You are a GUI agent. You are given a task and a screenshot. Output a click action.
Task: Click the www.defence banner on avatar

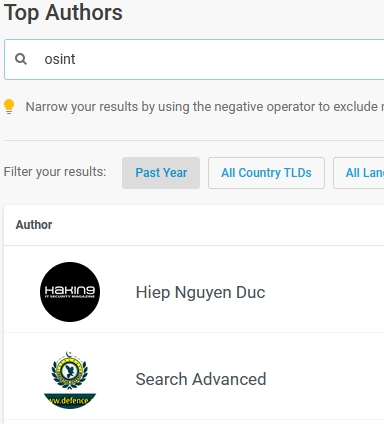tap(70, 401)
